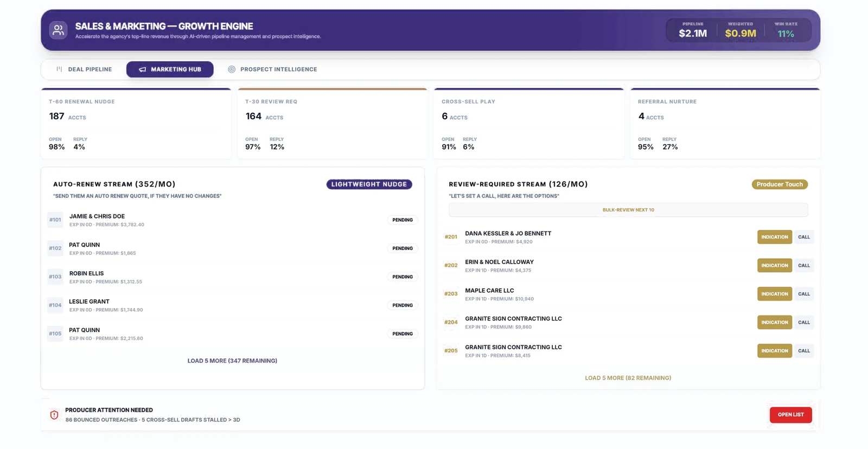Click Call for Maple Care LLC
The width and height of the screenshot is (868, 449).
804,294
